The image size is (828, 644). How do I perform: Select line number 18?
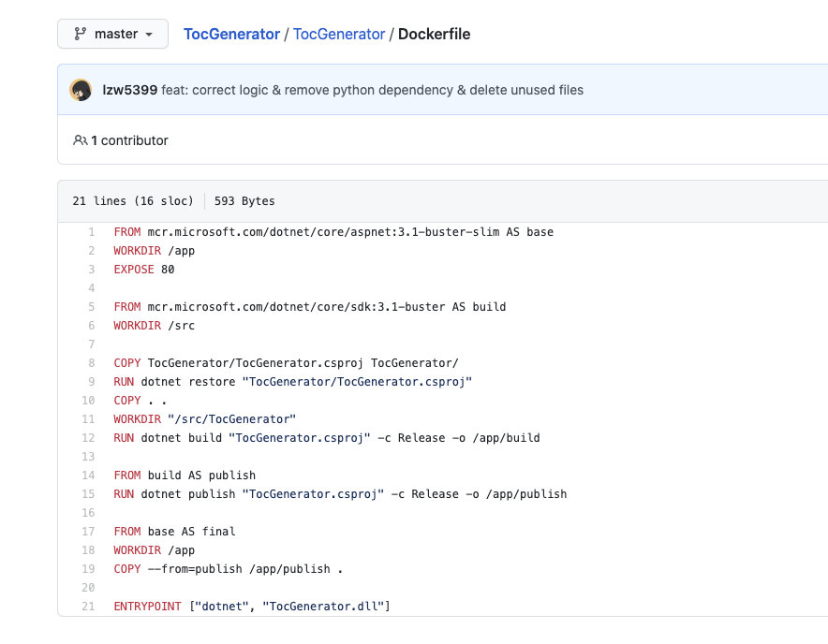tap(88, 550)
